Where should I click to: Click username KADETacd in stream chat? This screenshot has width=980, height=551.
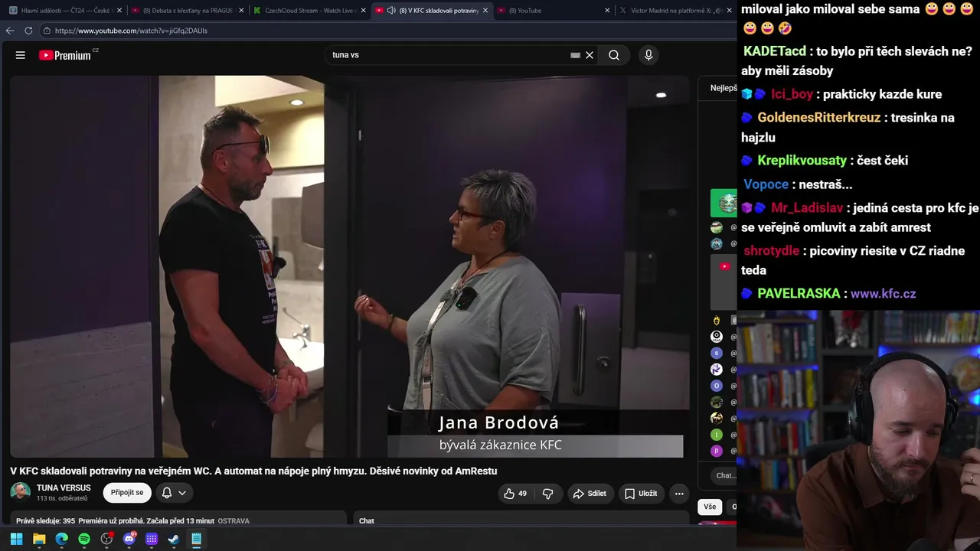point(775,51)
